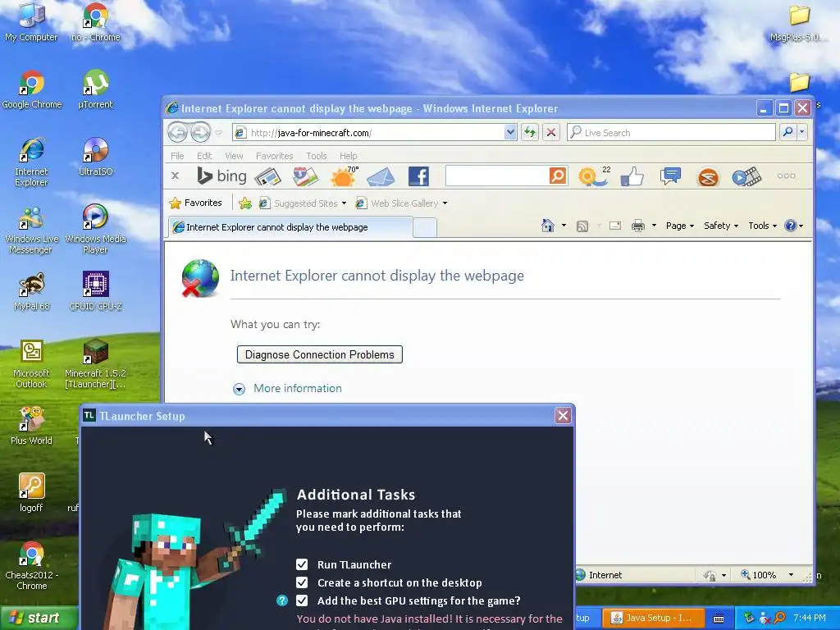
Task: Click the logoff desktop shortcut
Action: coord(31,493)
